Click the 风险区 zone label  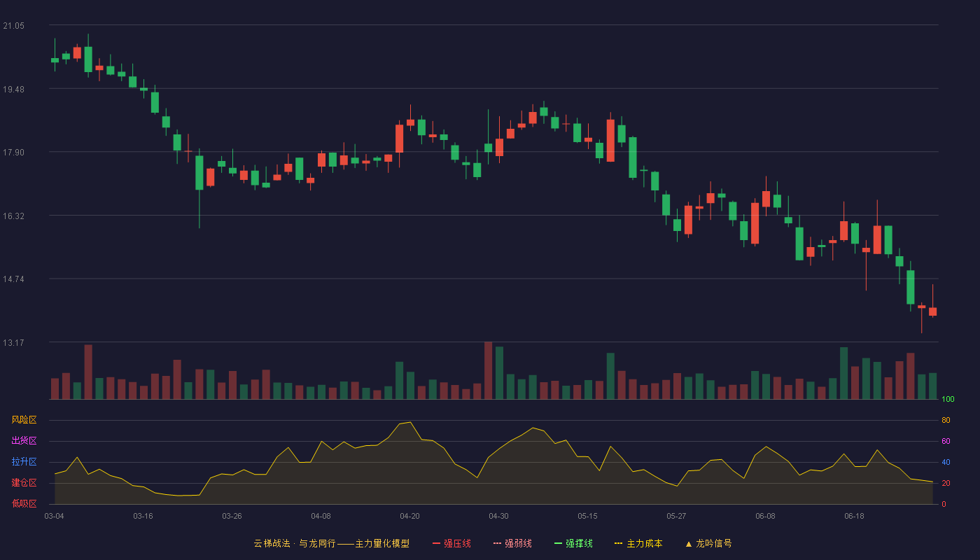(24, 420)
